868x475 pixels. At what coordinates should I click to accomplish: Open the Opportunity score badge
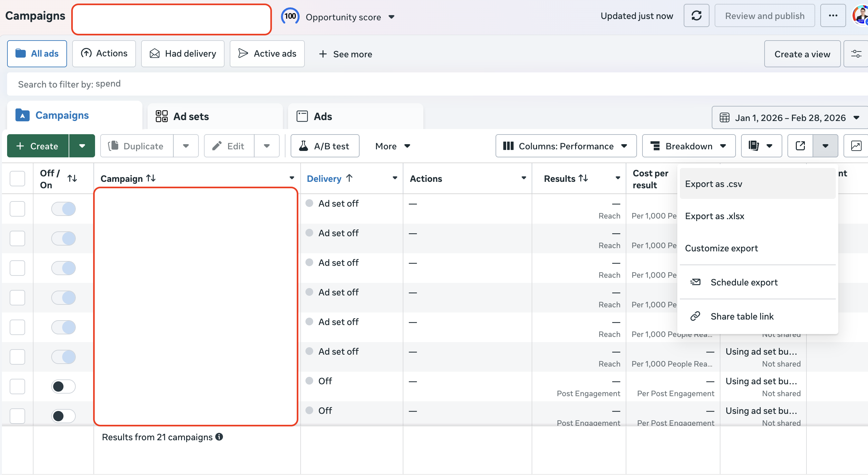(x=290, y=16)
